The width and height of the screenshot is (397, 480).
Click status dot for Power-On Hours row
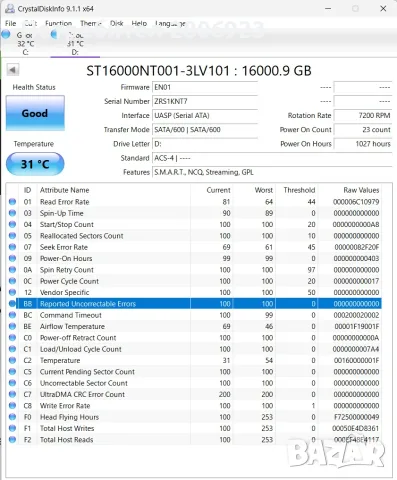click(x=12, y=258)
